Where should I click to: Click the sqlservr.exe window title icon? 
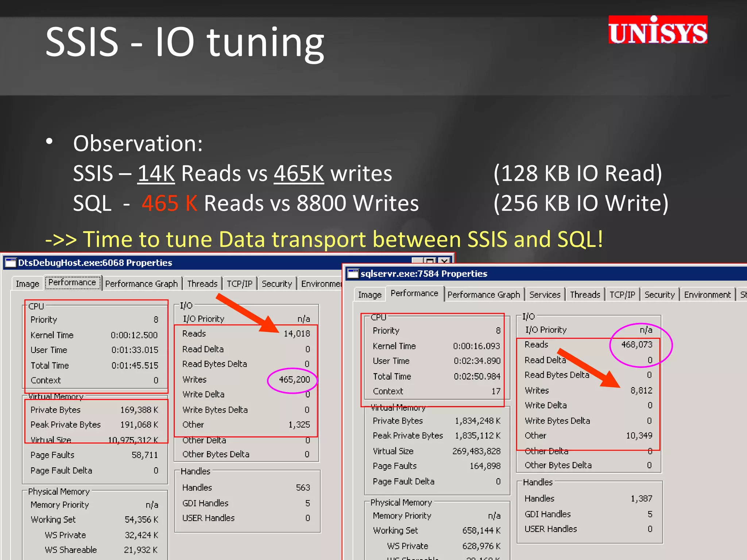tap(353, 274)
